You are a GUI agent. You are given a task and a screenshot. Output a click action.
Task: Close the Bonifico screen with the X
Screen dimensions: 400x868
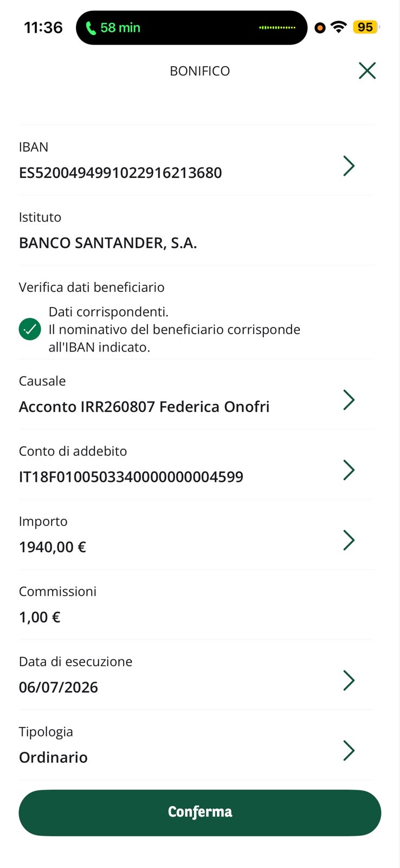[x=367, y=71]
